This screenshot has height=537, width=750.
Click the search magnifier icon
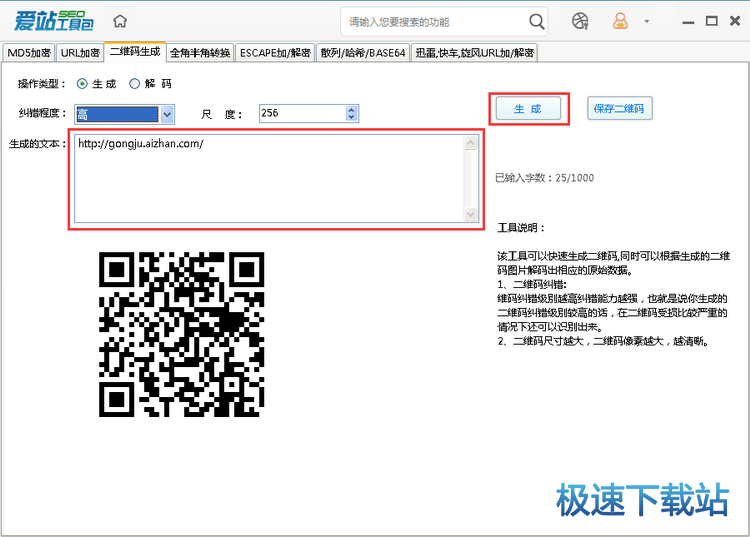click(536, 22)
